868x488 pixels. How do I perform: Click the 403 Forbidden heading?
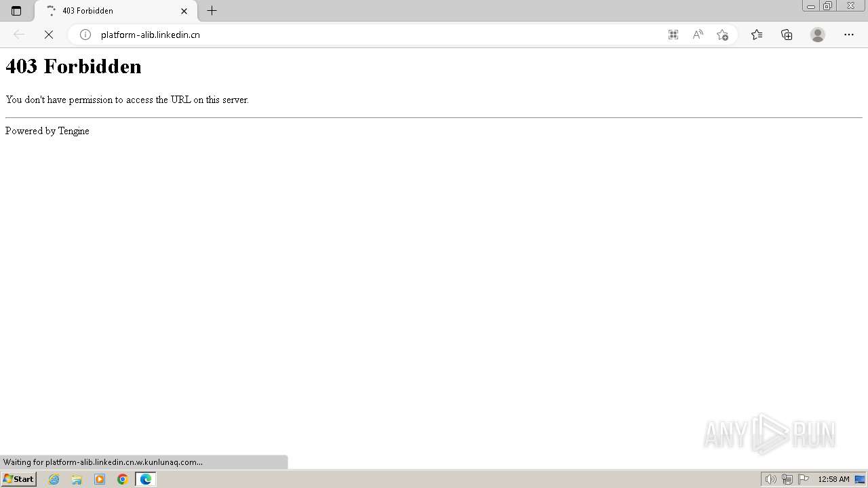pyautogui.click(x=73, y=66)
